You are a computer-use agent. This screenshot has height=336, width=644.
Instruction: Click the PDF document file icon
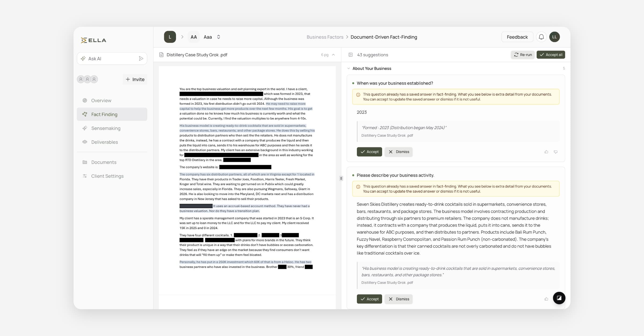pyautogui.click(x=161, y=55)
